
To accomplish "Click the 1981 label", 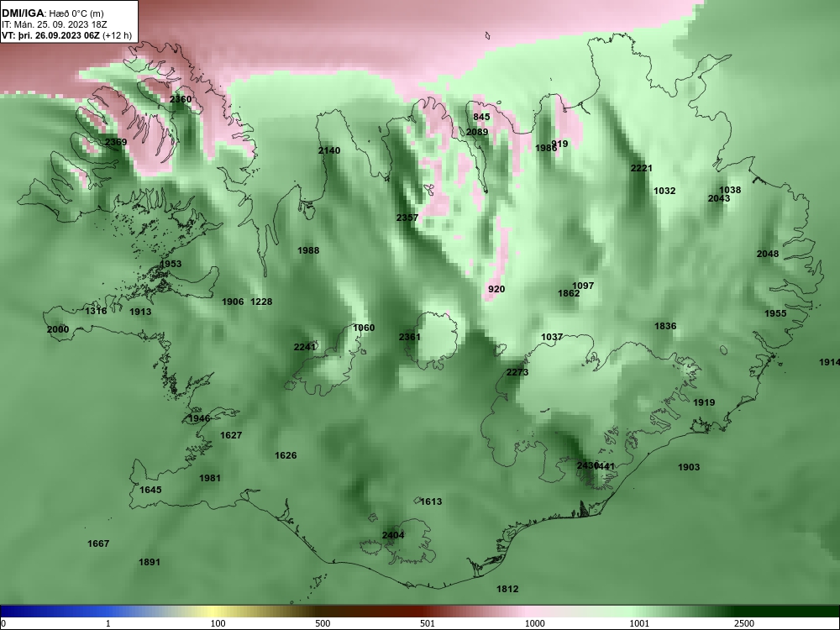I will coord(209,478).
